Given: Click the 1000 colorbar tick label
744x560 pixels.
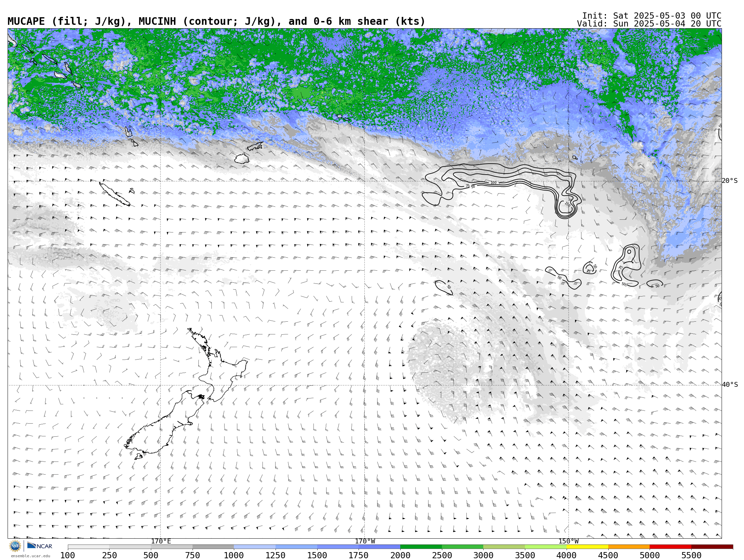Looking at the screenshot, I should (x=234, y=556).
